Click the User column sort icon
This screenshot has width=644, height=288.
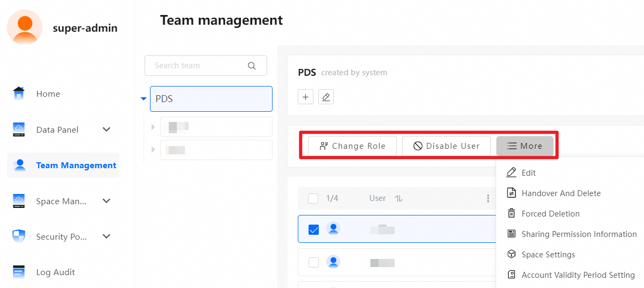pos(398,198)
